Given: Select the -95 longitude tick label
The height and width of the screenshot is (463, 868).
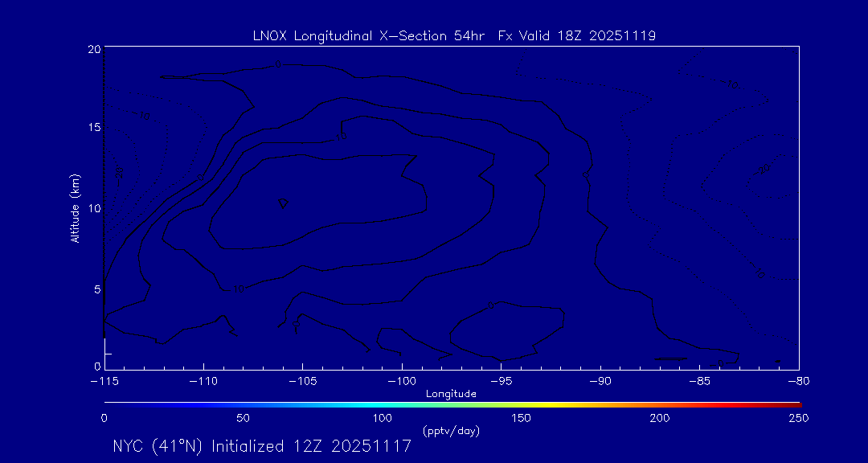Looking at the screenshot, I should 501,380.
